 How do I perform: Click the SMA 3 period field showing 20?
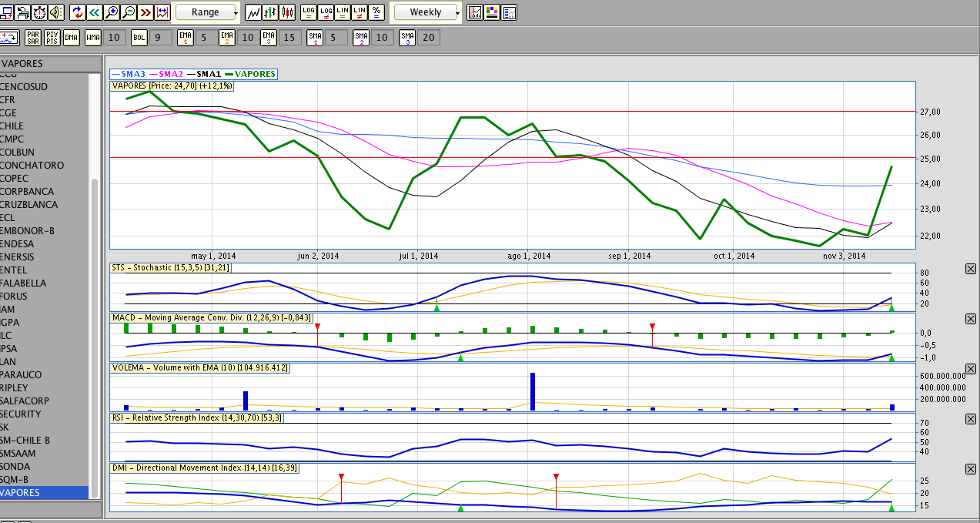click(429, 37)
